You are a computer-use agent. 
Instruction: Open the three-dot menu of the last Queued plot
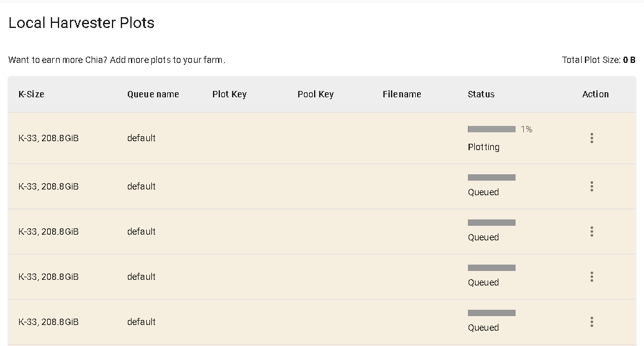591,322
